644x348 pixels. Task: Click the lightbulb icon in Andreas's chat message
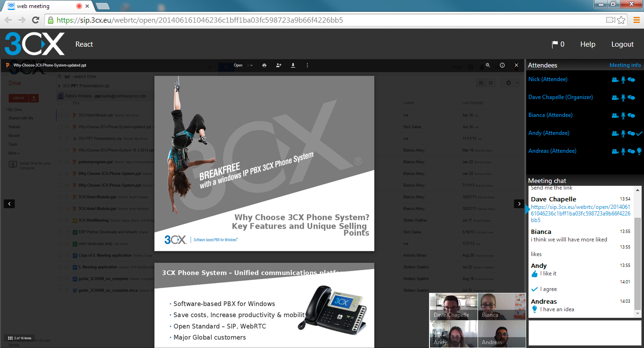[x=535, y=309]
